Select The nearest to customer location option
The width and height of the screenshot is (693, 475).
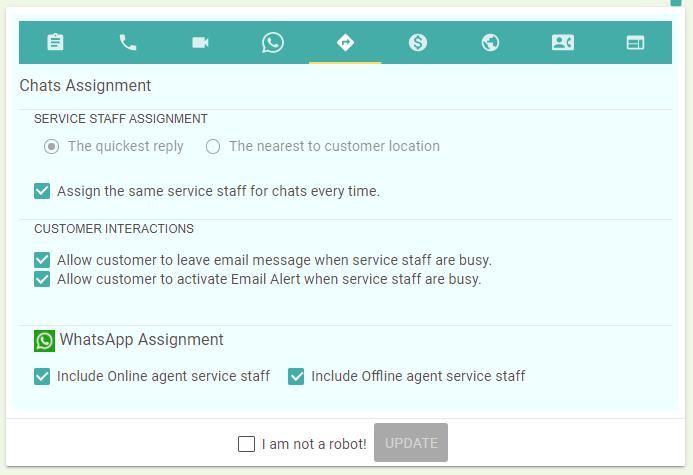pos(213,146)
